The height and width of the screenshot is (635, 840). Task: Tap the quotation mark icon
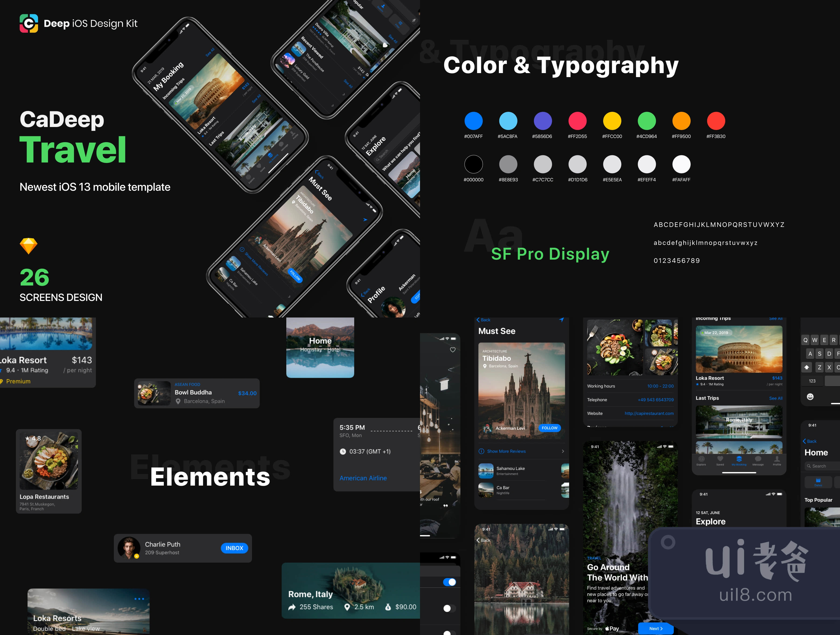coord(445,506)
